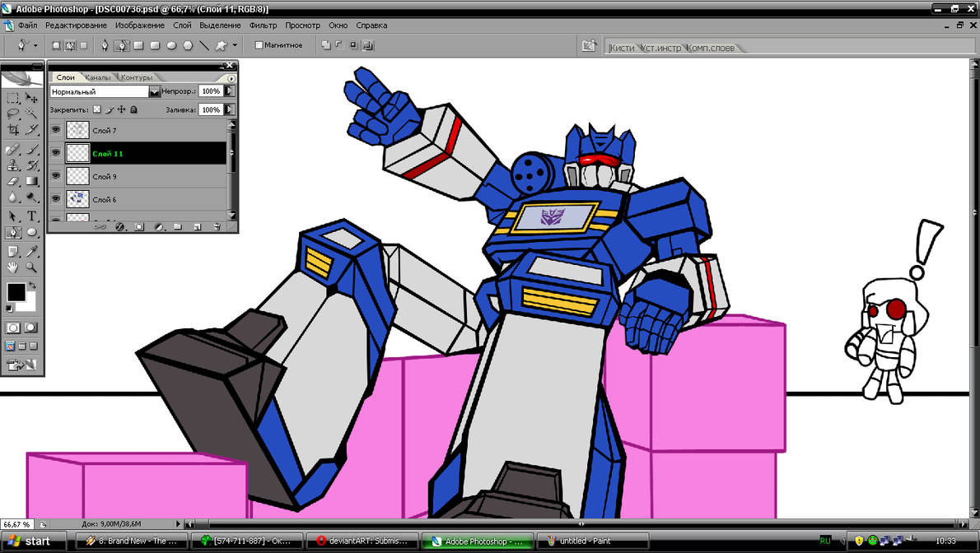Delete layer with trash icon
980x553 pixels.
click(217, 227)
